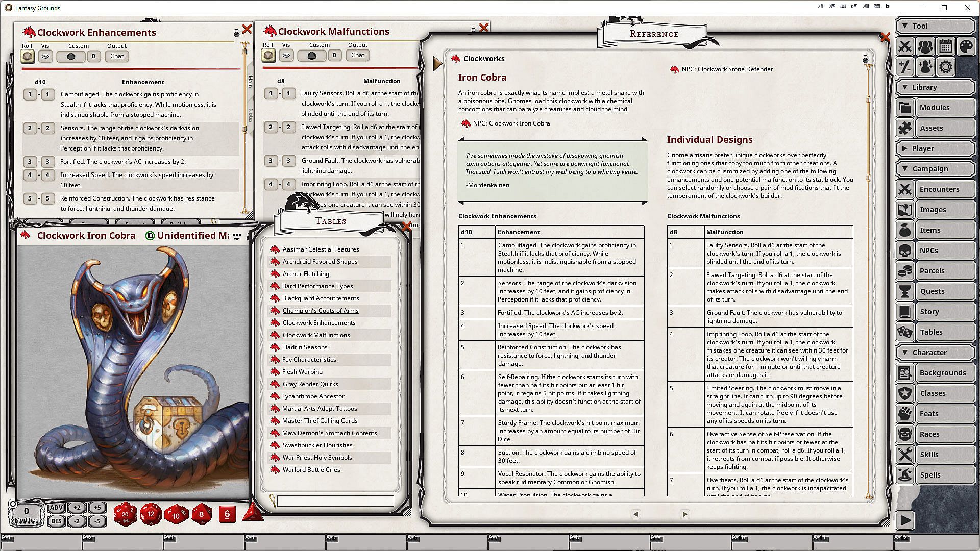980x551 pixels.
Task: Open Eladrin Seasons in Tables list
Action: point(305,347)
